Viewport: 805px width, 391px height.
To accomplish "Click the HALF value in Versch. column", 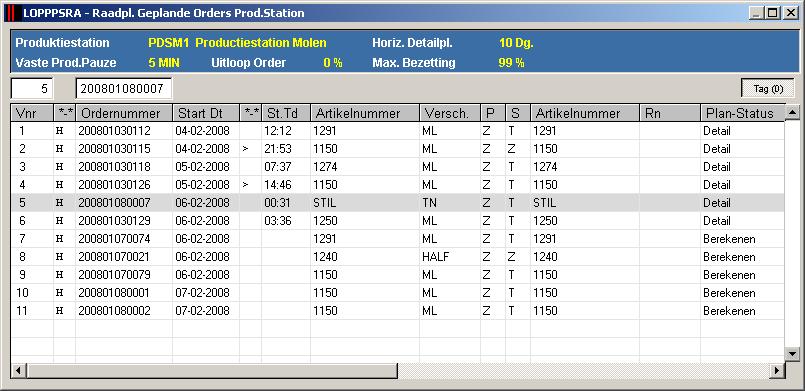I will tap(435, 257).
